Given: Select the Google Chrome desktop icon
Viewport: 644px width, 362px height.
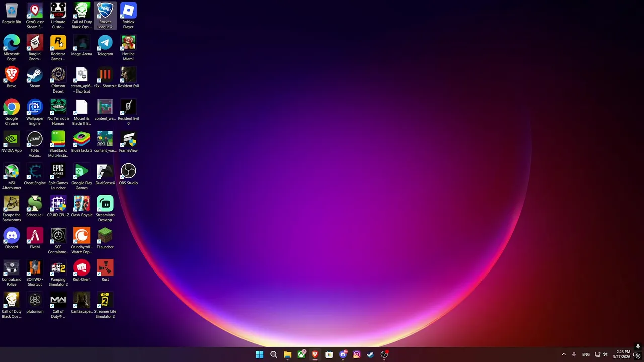Looking at the screenshot, I should click(11, 112).
